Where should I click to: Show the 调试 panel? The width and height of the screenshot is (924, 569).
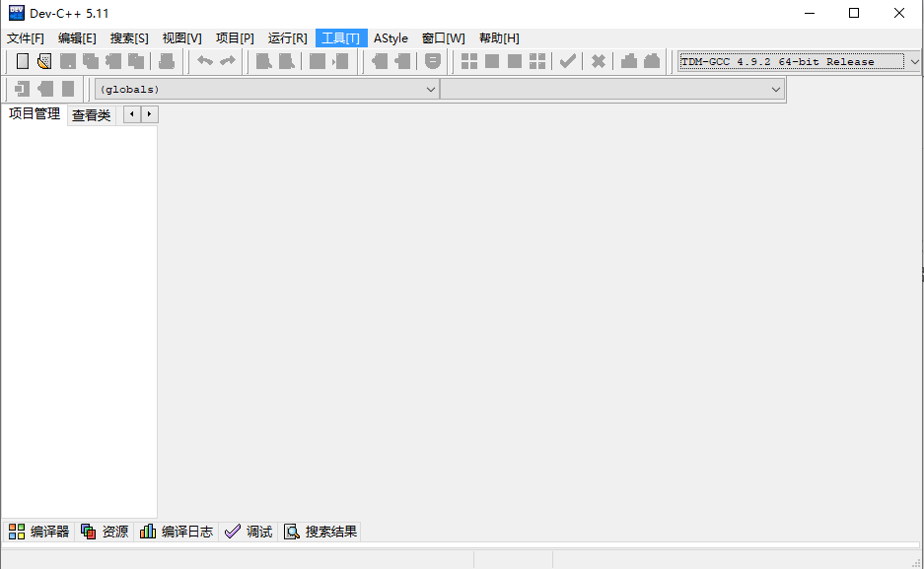[x=249, y=532]
